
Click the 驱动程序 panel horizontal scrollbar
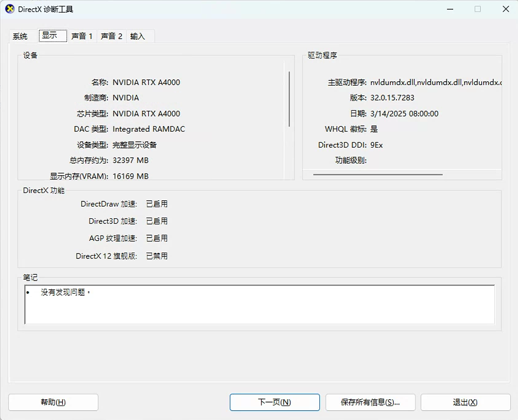(x=378, y=174)
